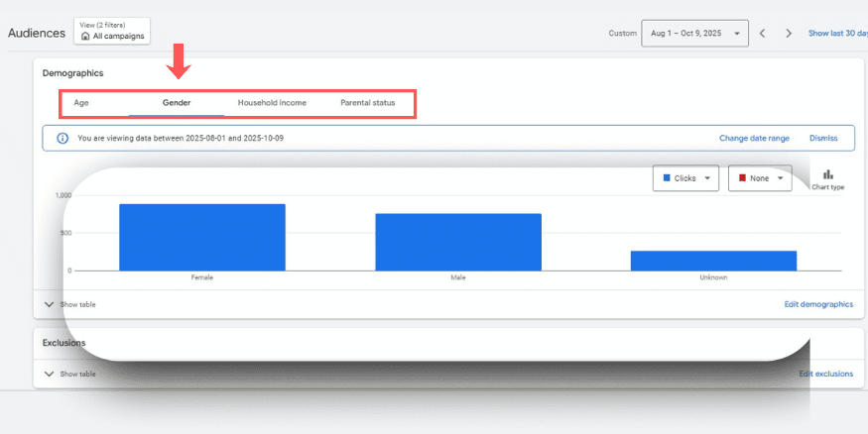Switch to the Age tab
868x434 pixels.
81,103
